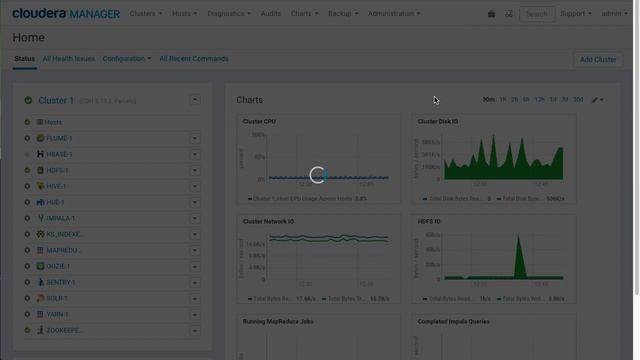Image resolution: width=640 pixels, height=360 pixels.
Task: Click the green health status icon beside Cluster 1
Action: [x=28, y=100]
